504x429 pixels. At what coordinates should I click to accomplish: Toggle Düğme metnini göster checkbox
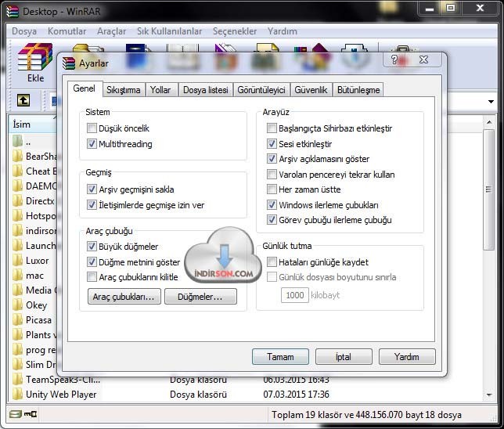92,261
